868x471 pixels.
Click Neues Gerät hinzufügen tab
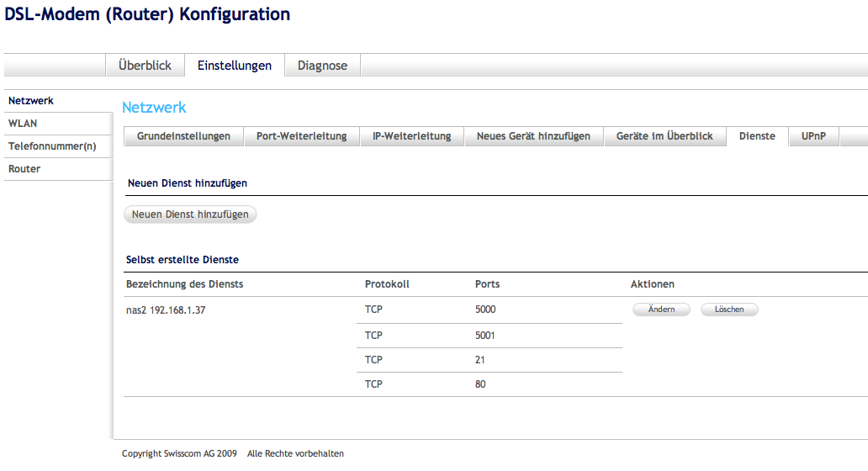[x=533, y=136]
